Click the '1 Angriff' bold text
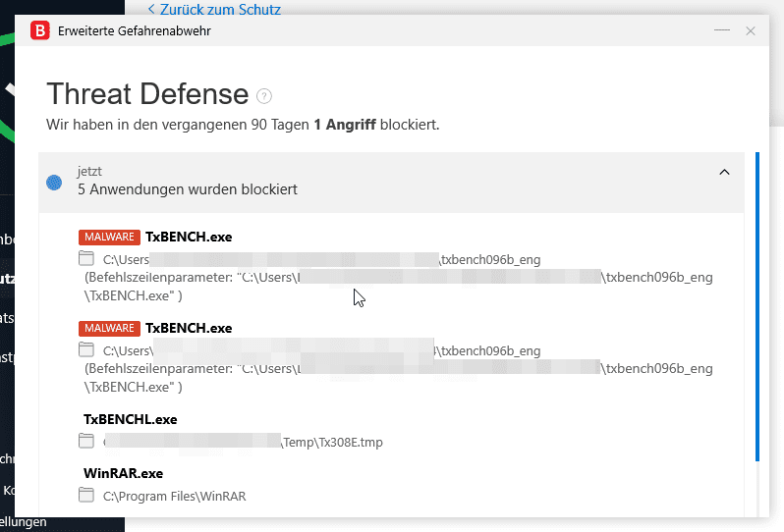 (345, 125)
